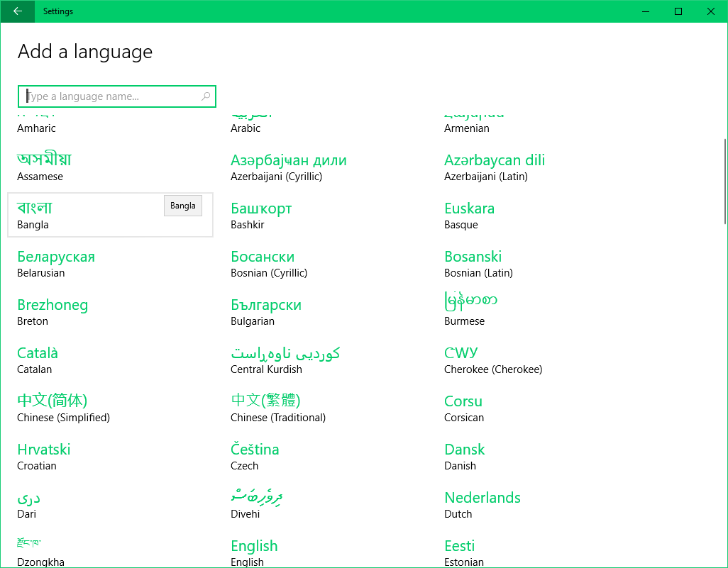The height and width of the screenshot is (568, 728).
Task: Select the Bashkir language entry
Action: point(261,215)
